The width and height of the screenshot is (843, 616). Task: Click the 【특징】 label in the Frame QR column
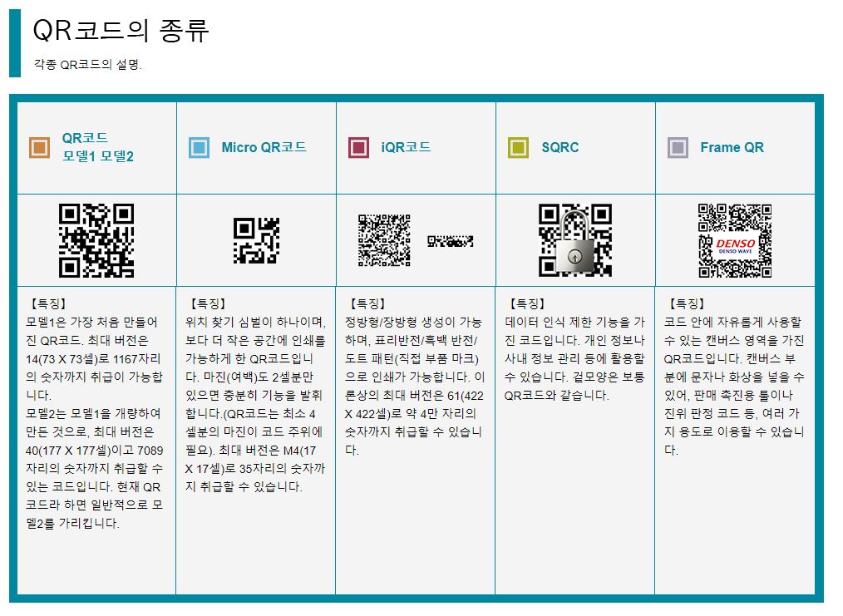(687, 303)
